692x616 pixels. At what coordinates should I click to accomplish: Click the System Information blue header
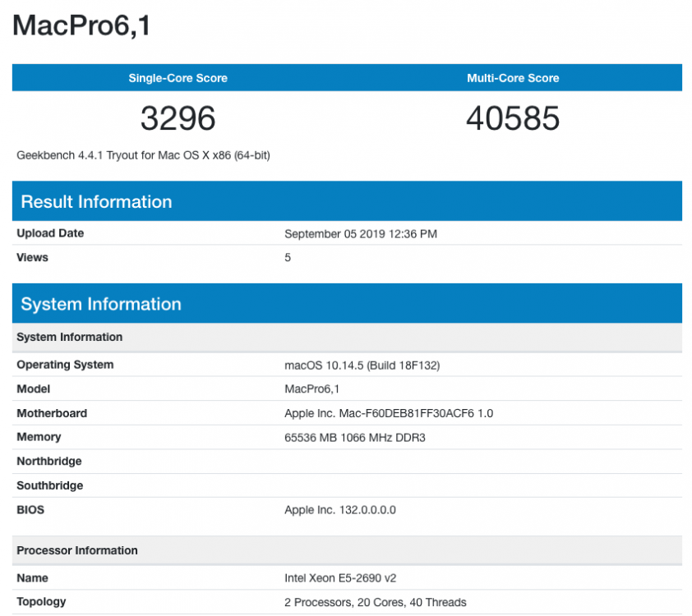coord(347,303)
